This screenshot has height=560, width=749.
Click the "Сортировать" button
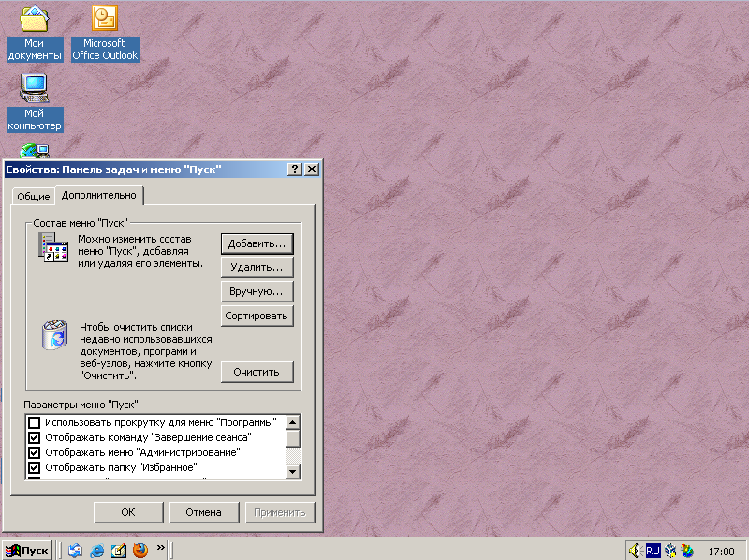257,316
